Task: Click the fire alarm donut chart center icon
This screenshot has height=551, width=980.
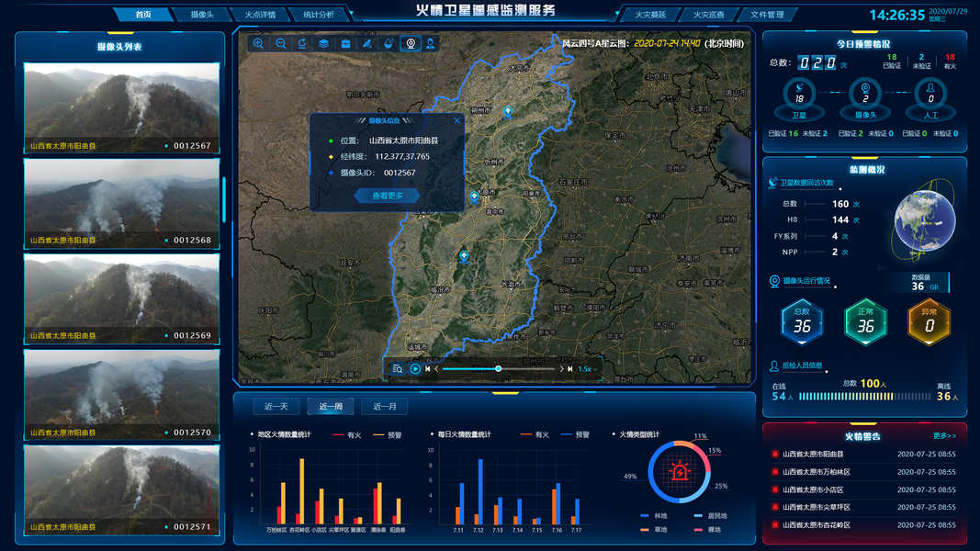Action: (680, 472)
